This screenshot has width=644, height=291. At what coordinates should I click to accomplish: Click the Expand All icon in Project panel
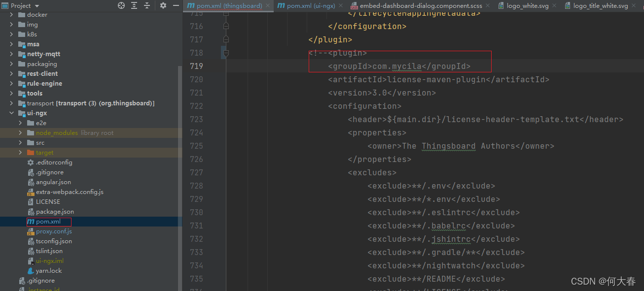coord(134,5)
